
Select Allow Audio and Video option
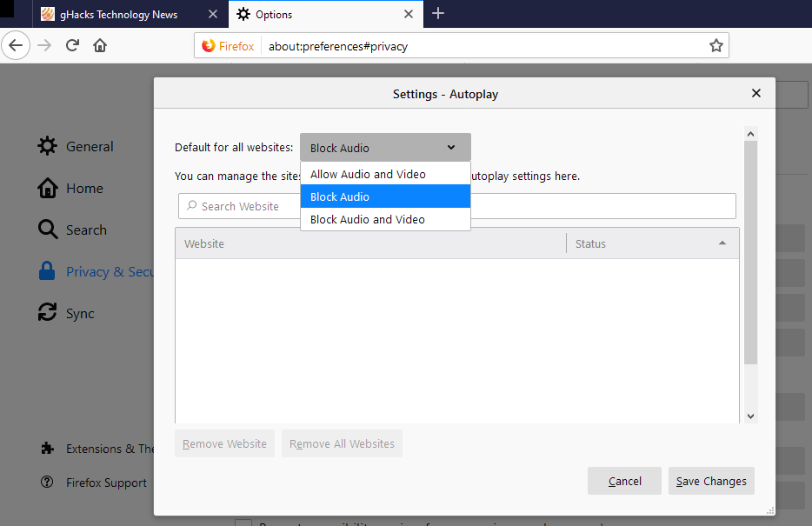(x=368, y=174)
